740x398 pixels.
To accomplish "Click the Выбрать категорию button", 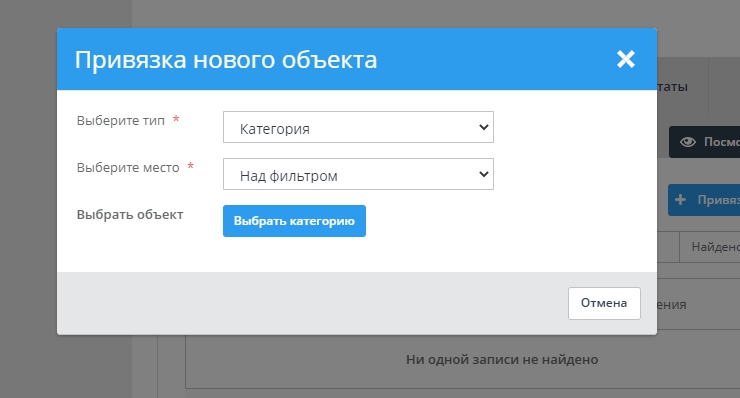I will (x=294, y=221).
